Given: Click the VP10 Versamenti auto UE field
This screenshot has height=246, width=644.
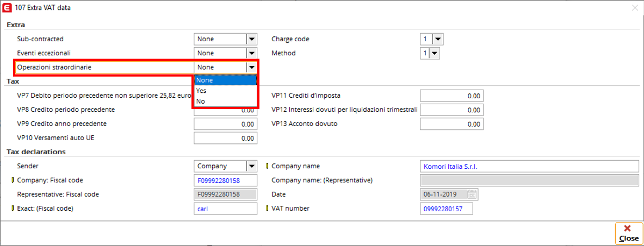Looking at the screenshot, I should [x=226, y=138].
